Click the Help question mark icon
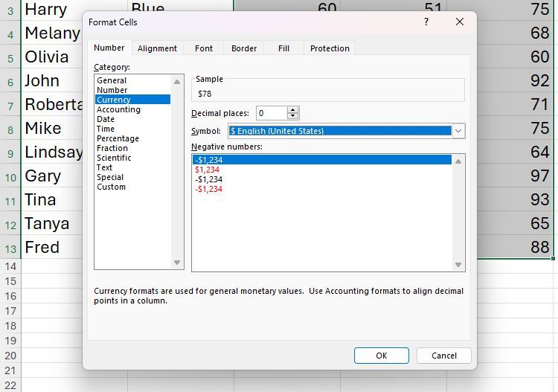This screenshot has width=558, height=392. tap(426, 22)
